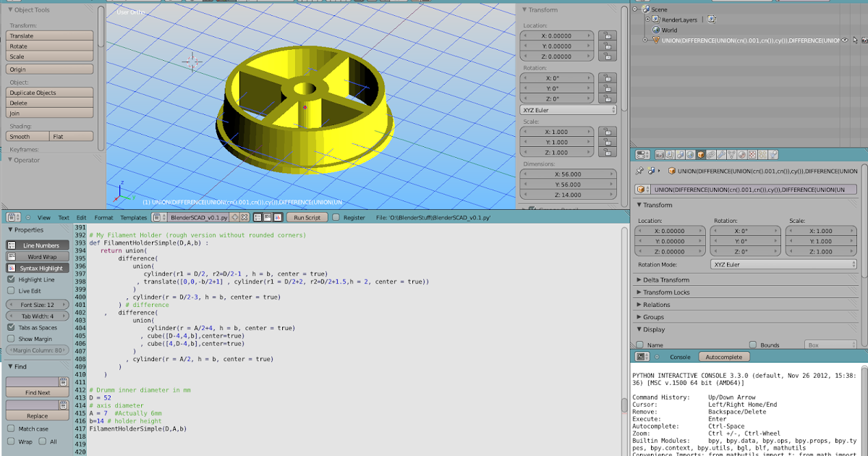This screenshot has height=456, width=868.
Task: Open the XYZ Euler rotation mode dropdown
Action: [783, 263]
